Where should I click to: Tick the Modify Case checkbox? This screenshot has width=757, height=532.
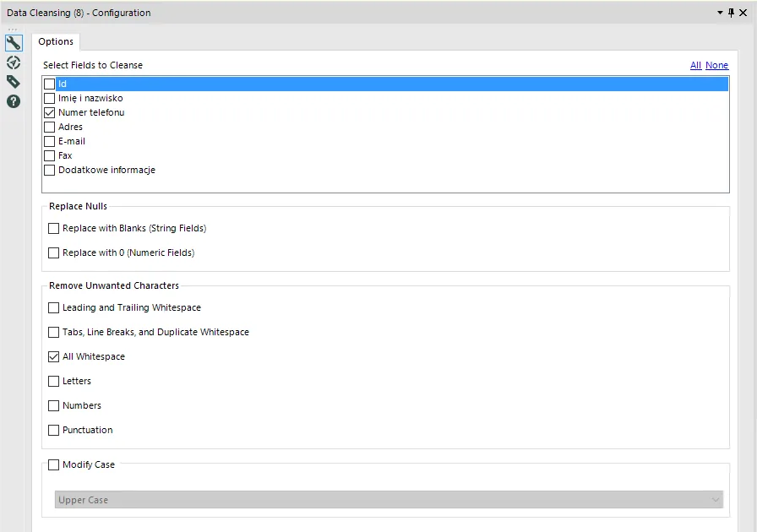(x=53, y=465)
